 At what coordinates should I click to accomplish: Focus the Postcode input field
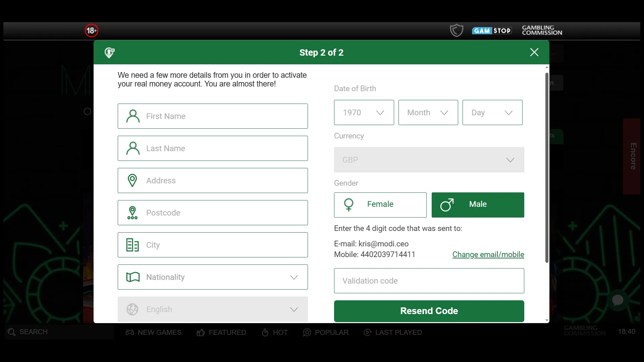tap(213, 213)
